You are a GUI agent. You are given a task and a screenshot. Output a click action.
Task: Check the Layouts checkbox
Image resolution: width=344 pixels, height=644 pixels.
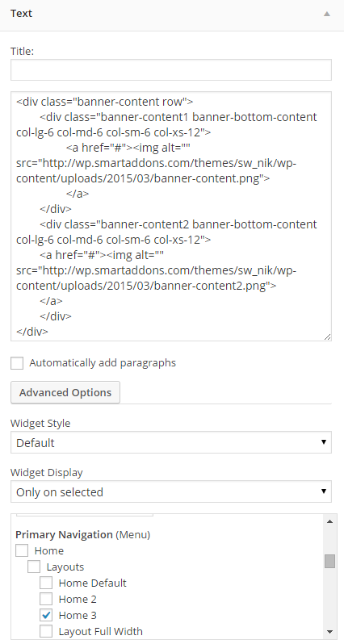pos(34,567)
